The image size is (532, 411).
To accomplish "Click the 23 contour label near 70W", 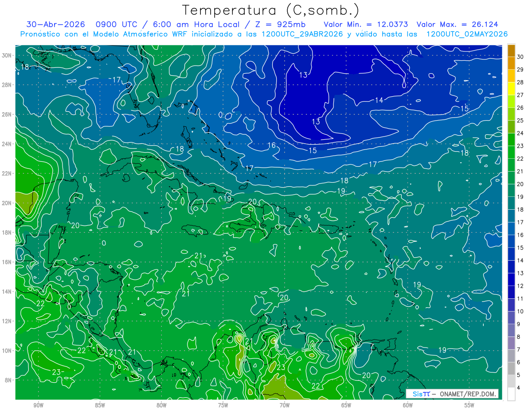I will pyautogui.click(x=281, y=368).
